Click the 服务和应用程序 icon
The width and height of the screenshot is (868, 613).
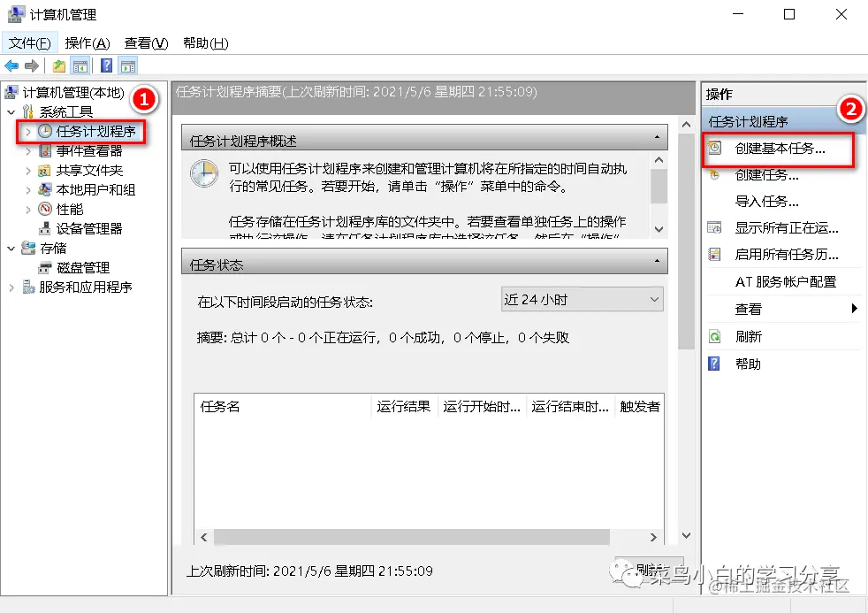28,287
